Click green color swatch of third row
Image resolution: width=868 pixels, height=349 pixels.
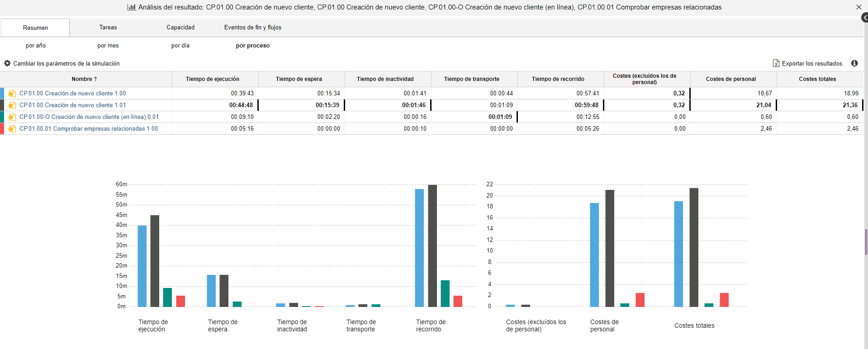(2, 117)
